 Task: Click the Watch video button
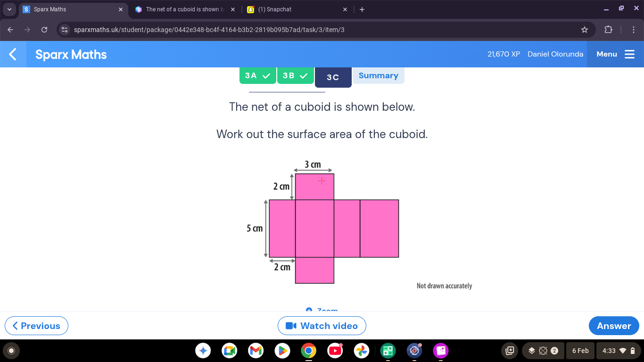tap(322, 325)
